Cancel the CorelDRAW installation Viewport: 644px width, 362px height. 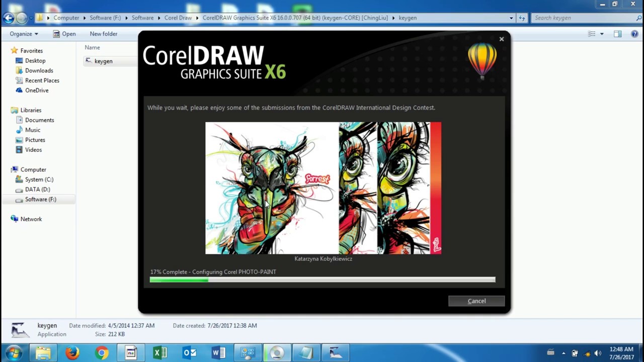[476, 301]
